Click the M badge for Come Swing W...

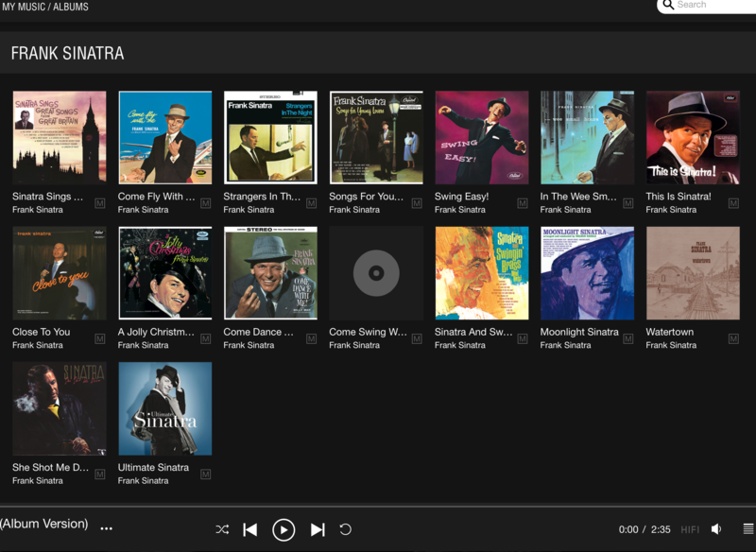tap(417, 338)
